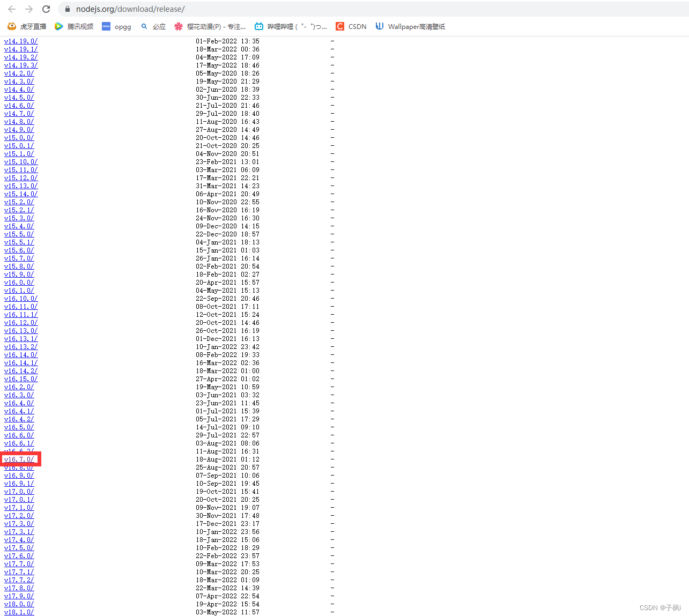689x616 pixels.
Task: Open the v14.5.0/ directory link
Action: (x=19, y=98)
